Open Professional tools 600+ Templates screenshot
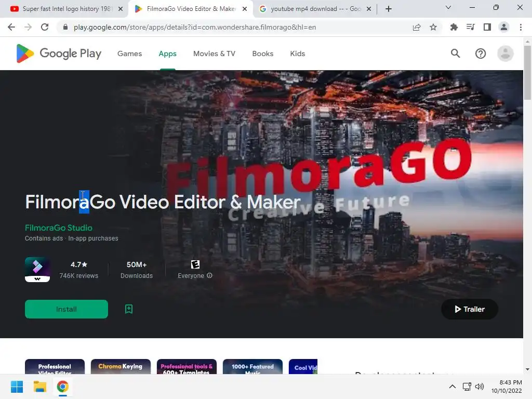532x399 pixels. [x=187, y=367]
